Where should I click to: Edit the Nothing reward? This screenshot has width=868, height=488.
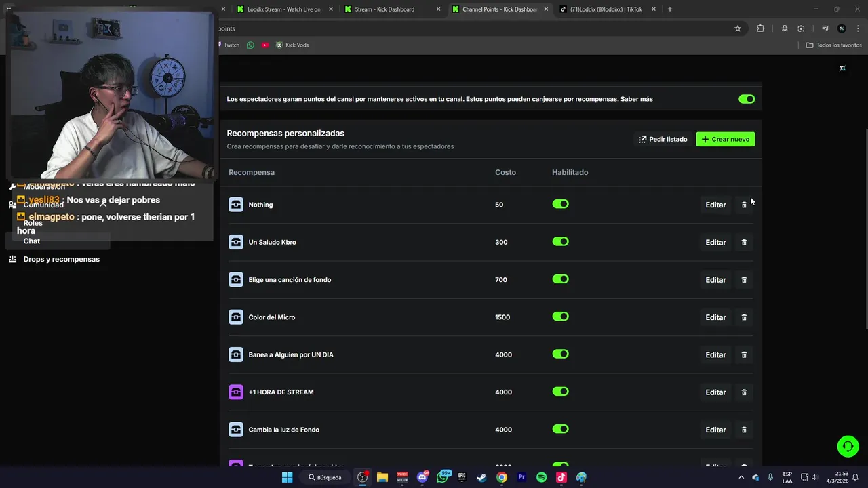[715, 205]
